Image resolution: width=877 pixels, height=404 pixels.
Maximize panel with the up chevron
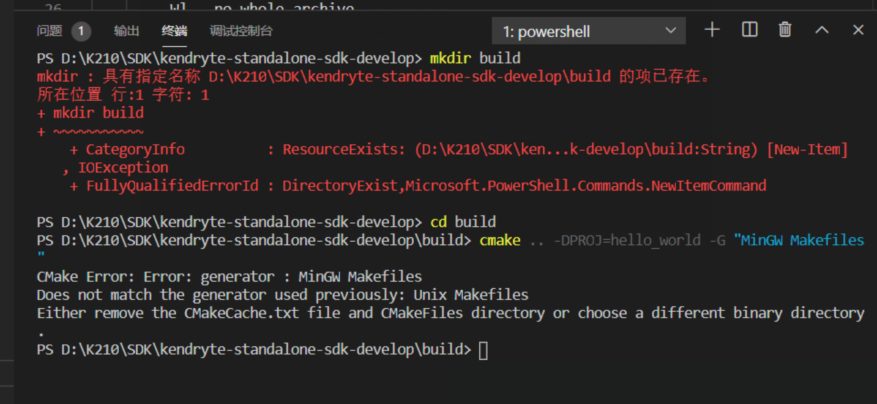pyautogui.click(x=822, y=30)
